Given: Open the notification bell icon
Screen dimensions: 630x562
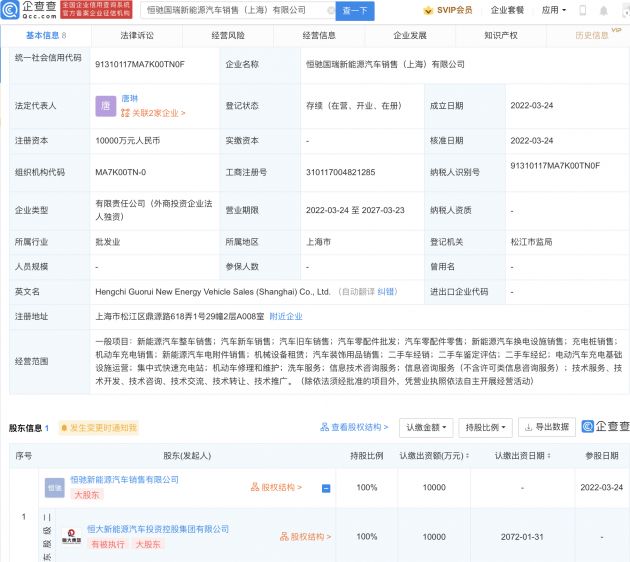Looking at the screenshot, I should pos(603,11).
